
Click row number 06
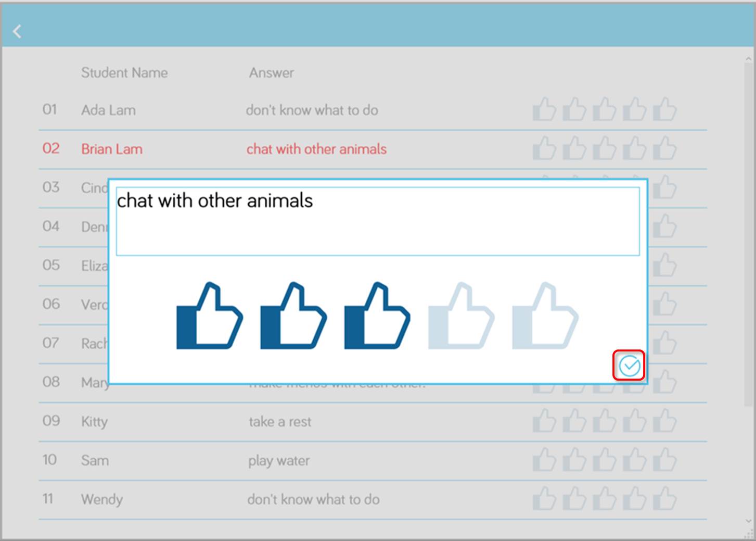click(x=51, y=304)
